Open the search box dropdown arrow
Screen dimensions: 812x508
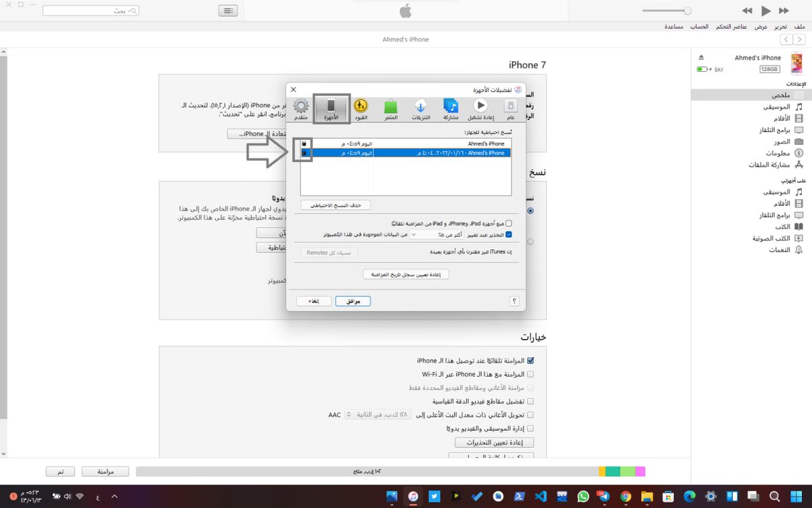pos(131,11)
